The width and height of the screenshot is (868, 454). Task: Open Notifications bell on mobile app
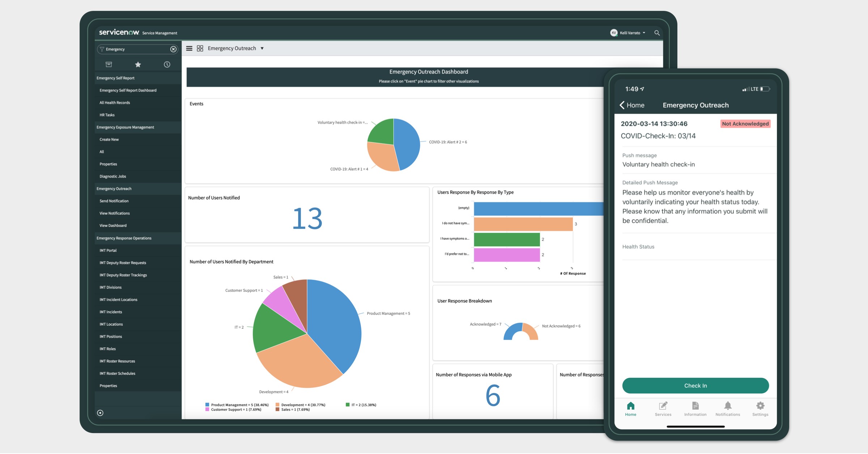pos(728,409)
